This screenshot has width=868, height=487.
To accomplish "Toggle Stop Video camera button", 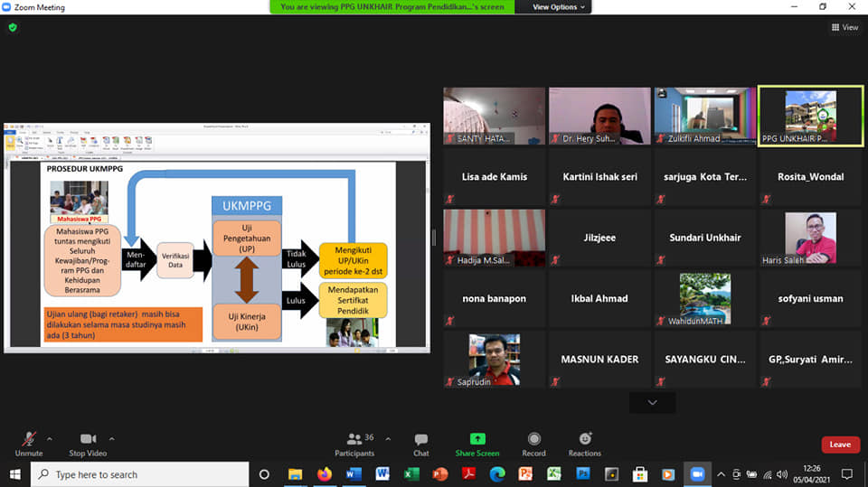I will click(x=88, y=444).
